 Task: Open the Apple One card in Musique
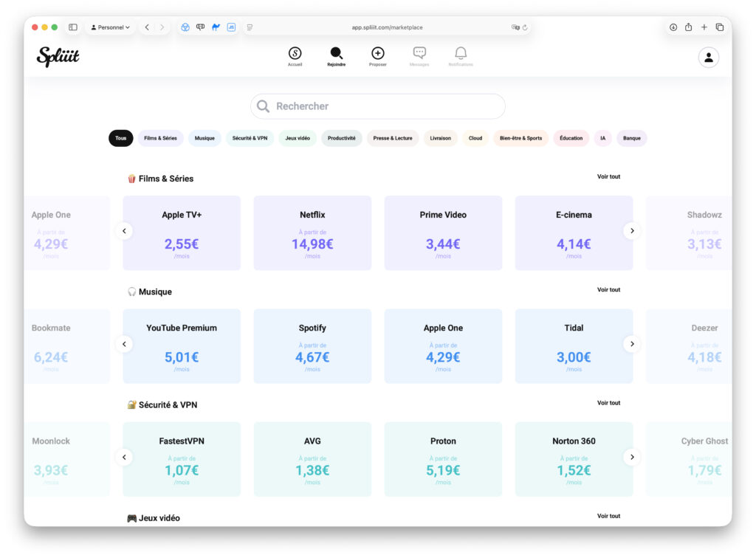(x=443, y=346)
